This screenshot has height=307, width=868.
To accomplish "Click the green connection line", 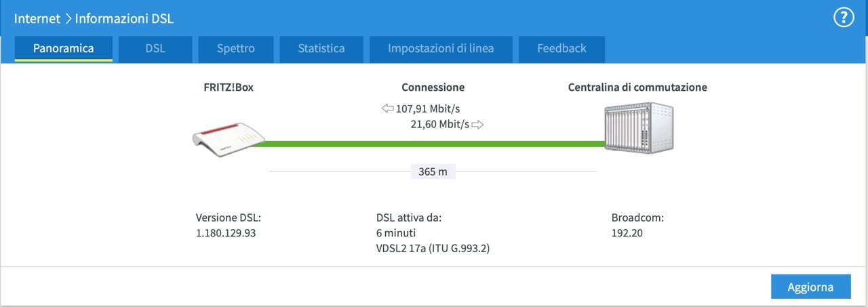I will (x=427, y=144).
